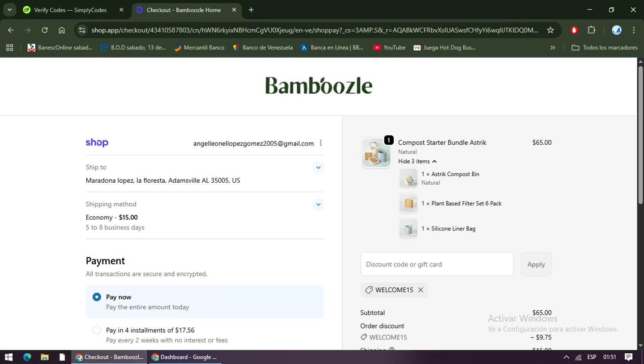Expand the Ship to address section

coord(318,168)
